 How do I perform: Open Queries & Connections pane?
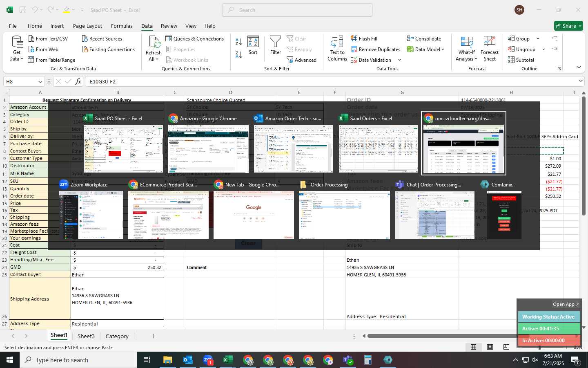(195, 38)
